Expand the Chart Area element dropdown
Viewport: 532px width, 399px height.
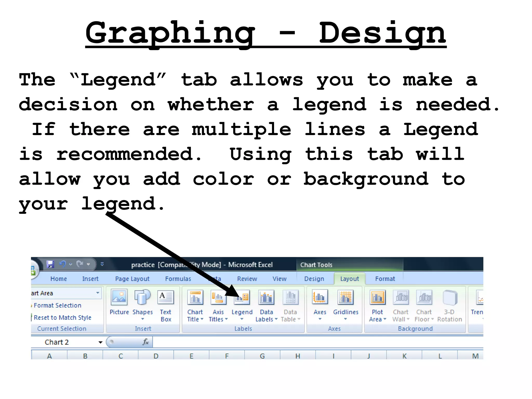coord(98,293)
